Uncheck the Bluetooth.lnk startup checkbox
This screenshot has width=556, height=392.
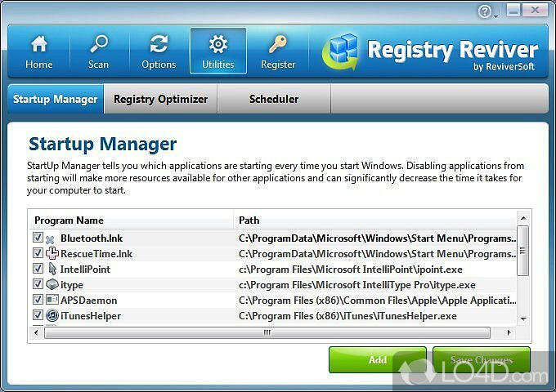(x=38, y=238)
